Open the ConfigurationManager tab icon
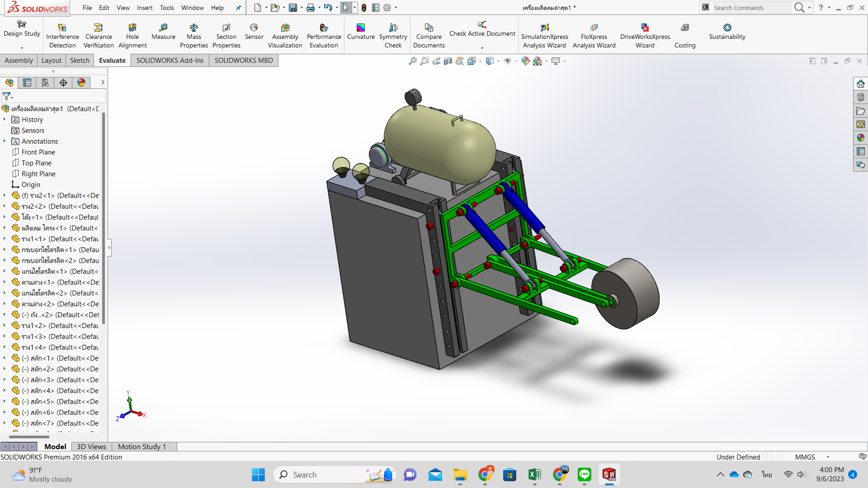This screenshot has height=488, width=868. [x=45, y=82]
